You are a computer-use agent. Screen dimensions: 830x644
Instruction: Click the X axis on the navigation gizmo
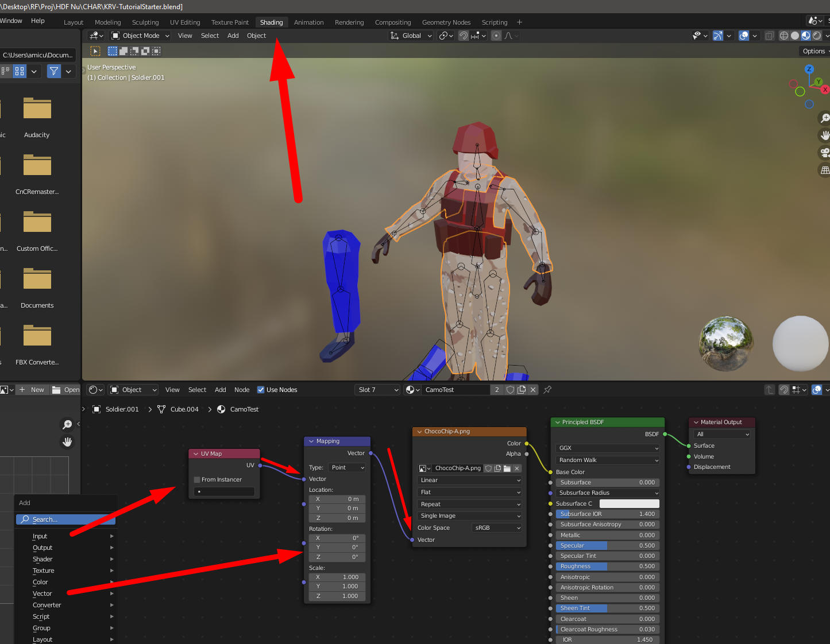(x=825, y=90)
